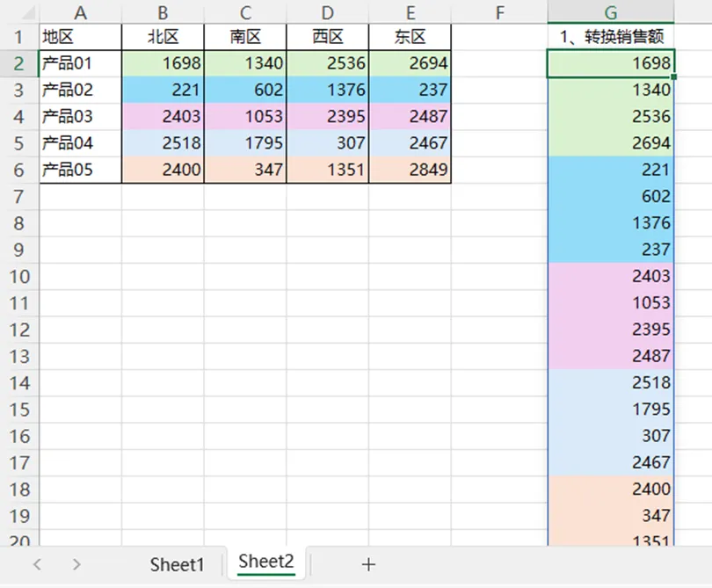712x588 pixels.
Task: Click cell B6 with value 2400
Action: (163, 170)
